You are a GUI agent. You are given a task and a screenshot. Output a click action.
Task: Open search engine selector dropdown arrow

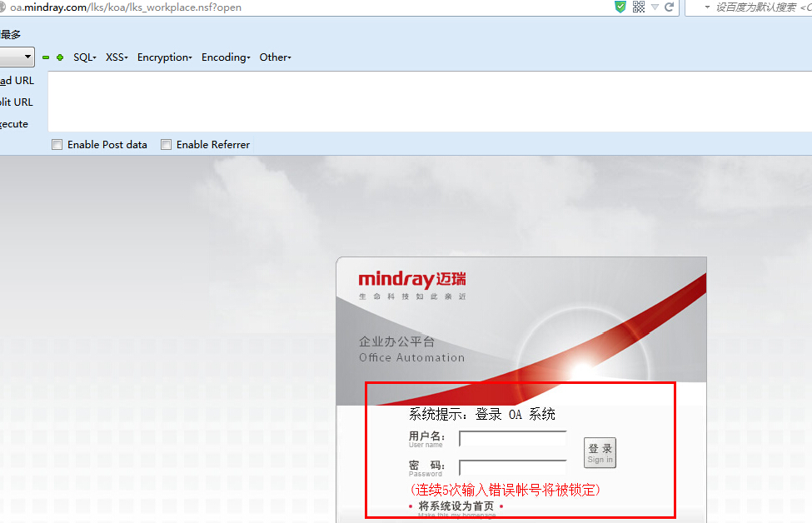coord(707,7)
